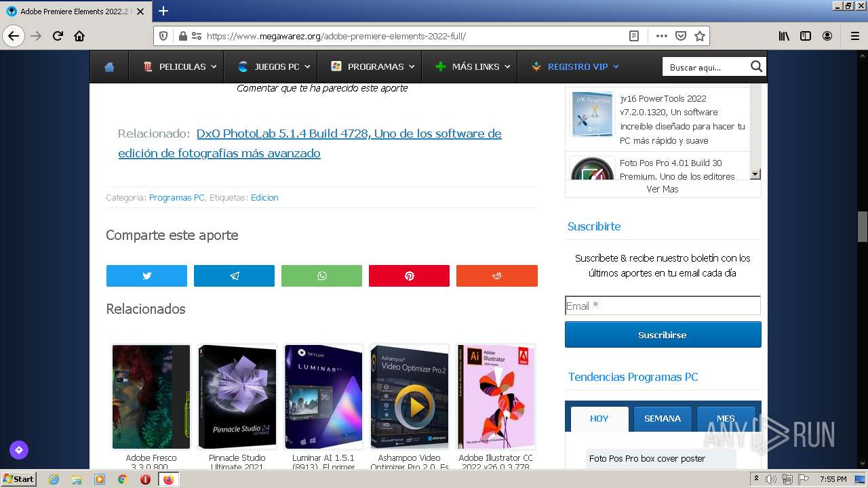Click the Ver Mas link
This screenshot has height=488, width=868.
pos(663,189)
